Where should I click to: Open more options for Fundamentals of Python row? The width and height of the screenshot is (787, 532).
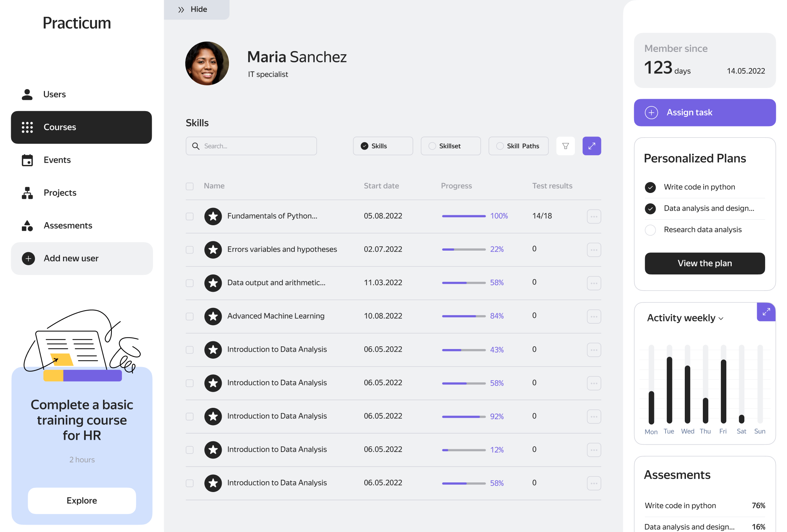tap(594, 216)
